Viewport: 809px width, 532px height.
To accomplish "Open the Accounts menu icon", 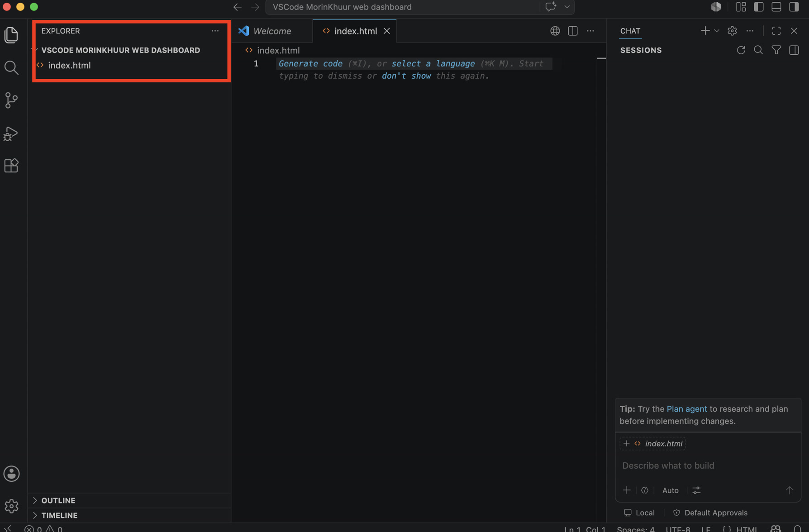I will (x=11, y=474).
